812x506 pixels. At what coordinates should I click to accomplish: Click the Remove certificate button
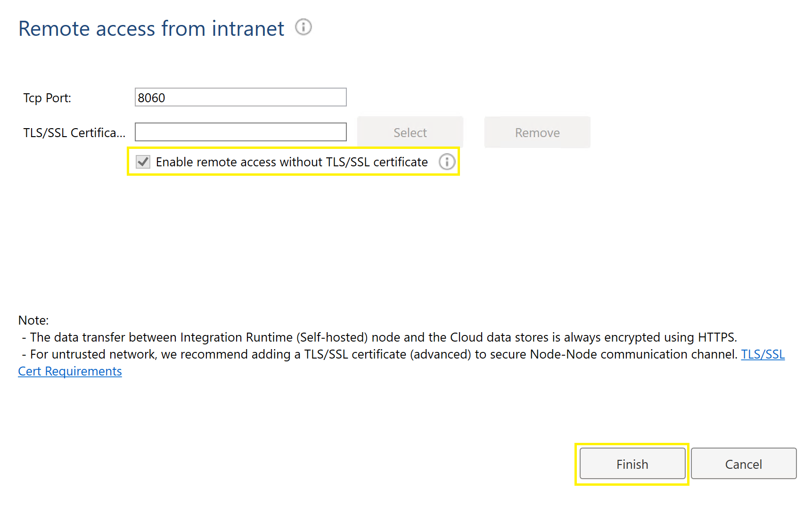pyautogui.click(x=537, y=132)
